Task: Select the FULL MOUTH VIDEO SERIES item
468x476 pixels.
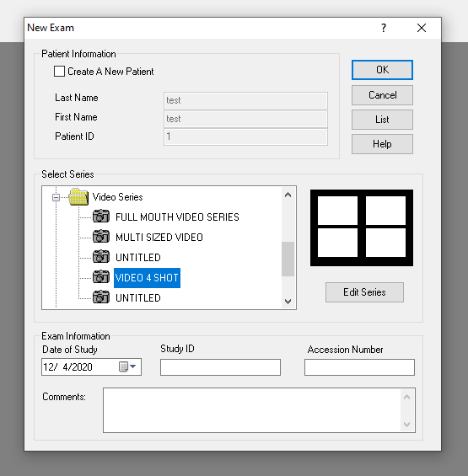Action: pyautogui.click(x=177, y=217)
